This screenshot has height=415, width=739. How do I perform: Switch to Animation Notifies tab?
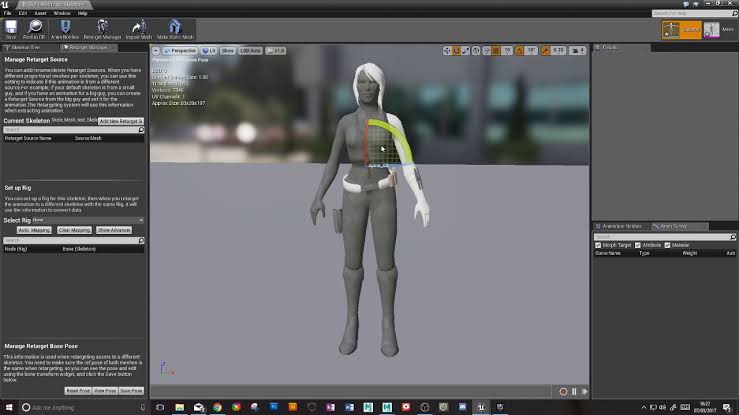[x=621, y=227]
